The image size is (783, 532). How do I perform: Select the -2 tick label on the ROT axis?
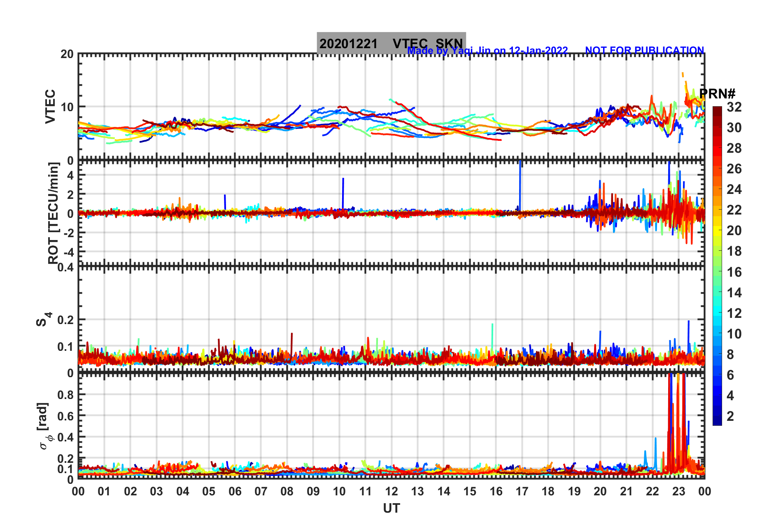[x=68, y=233]
